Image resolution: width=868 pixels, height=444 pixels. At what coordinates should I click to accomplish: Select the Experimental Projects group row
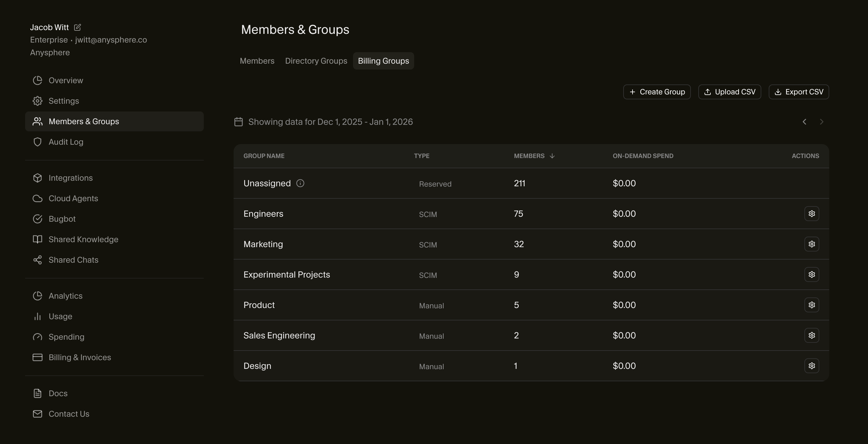point(286,274)
